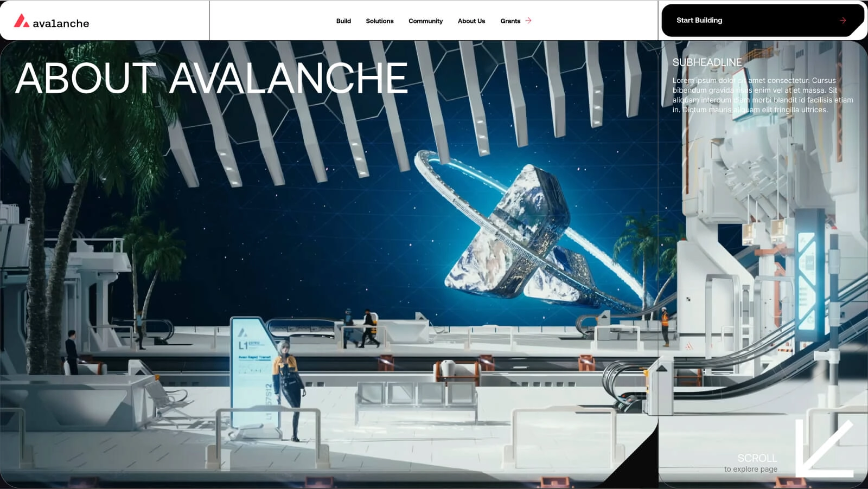Click the ABOUT AVALANCHE heading
The image size is (868, 489).
212,79
